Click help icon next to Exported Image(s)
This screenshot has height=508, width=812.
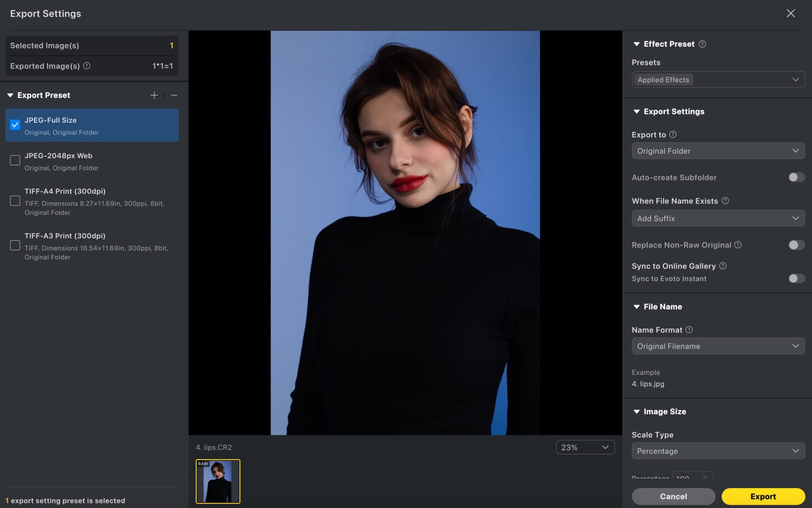87,66
